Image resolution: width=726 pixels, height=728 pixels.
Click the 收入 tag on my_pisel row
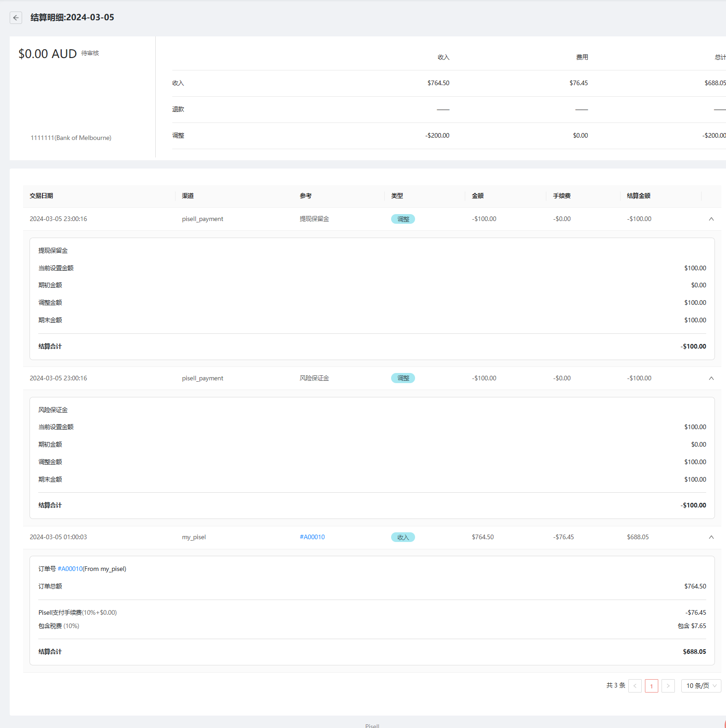click(x=403, y=537)
